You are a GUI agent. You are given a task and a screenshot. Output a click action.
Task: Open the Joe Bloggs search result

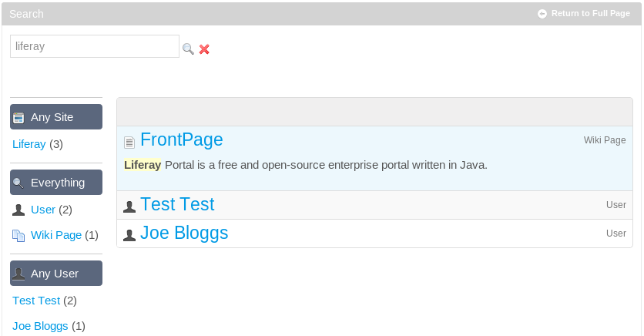tap(184, 233)
